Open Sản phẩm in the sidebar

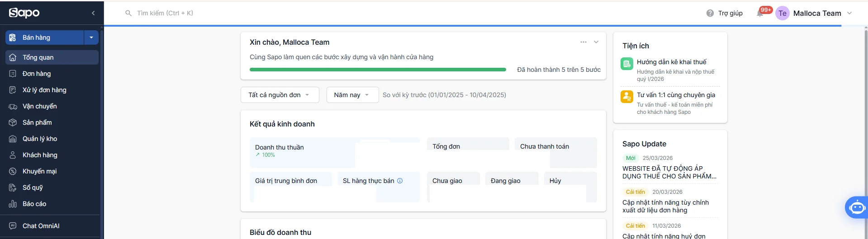coord(52,122)
